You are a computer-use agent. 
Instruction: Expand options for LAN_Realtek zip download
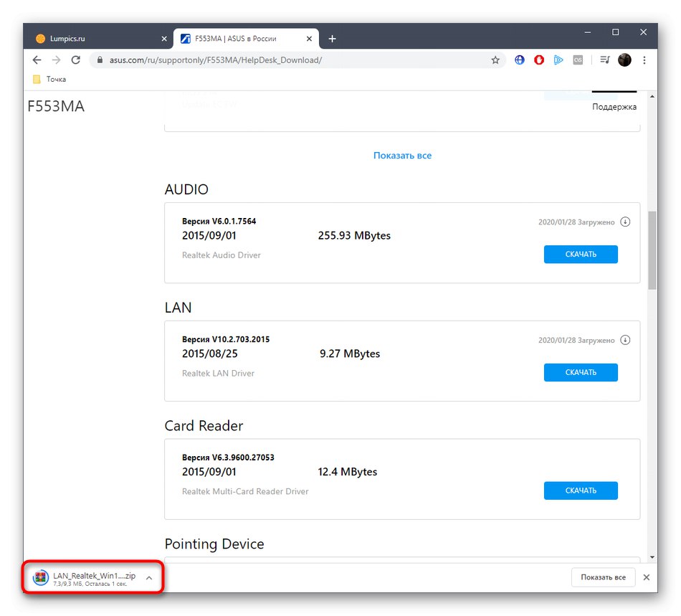[148, 577]
